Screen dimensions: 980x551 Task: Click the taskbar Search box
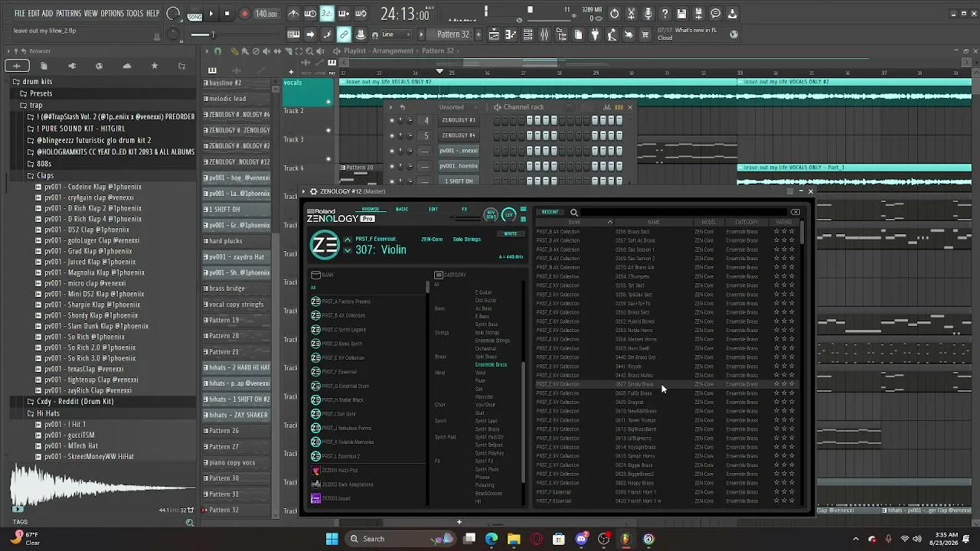point(399,539)
